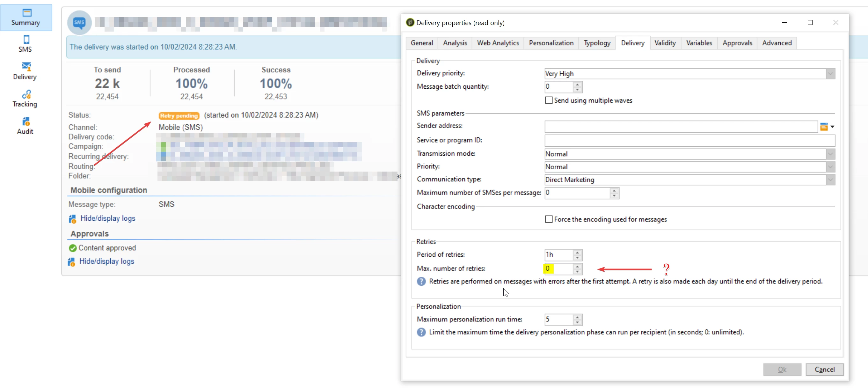
Task: Check Force the encoding used for messages
Action: click(x=549, y=219)
